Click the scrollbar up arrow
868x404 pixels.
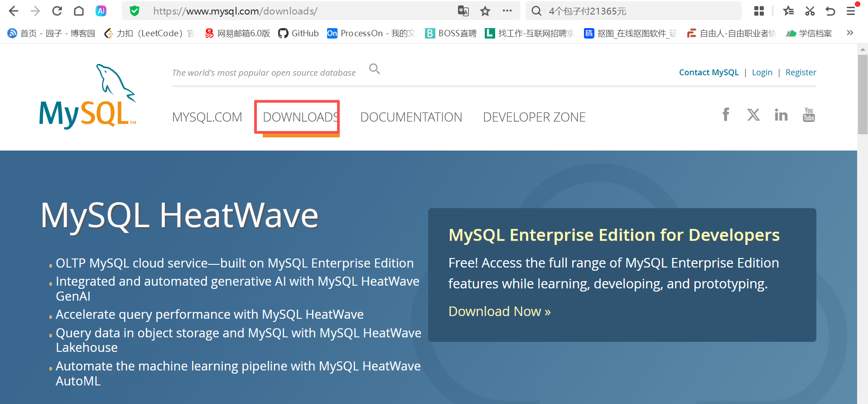(863, 49)
